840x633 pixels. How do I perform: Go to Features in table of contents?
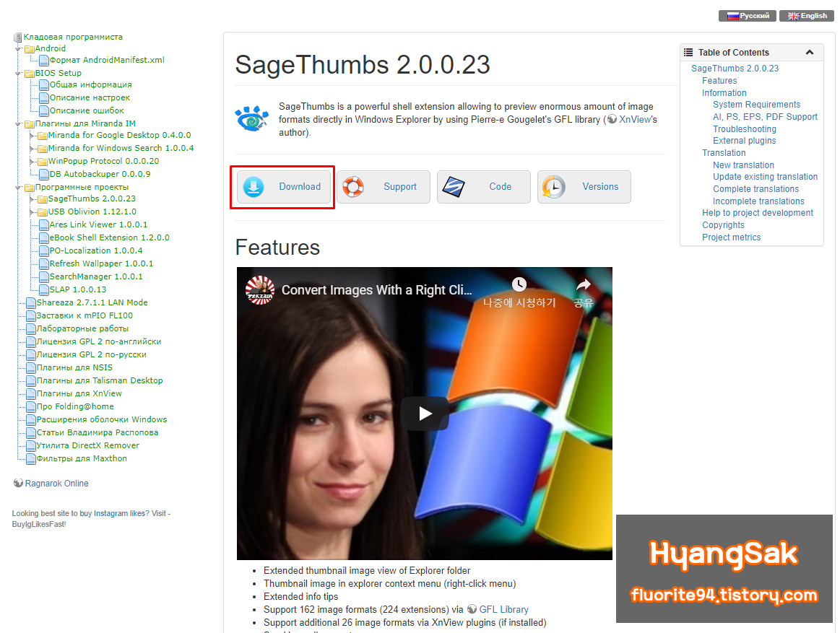(719, 81)
